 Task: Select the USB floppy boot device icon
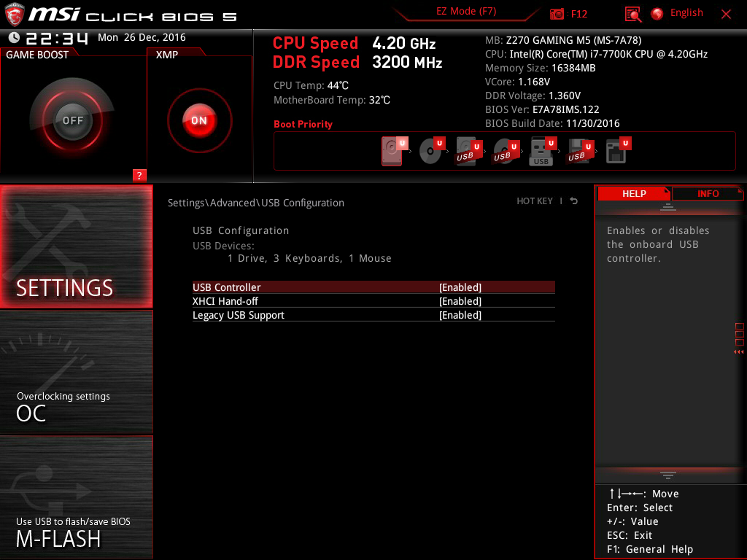click(580, 152)
